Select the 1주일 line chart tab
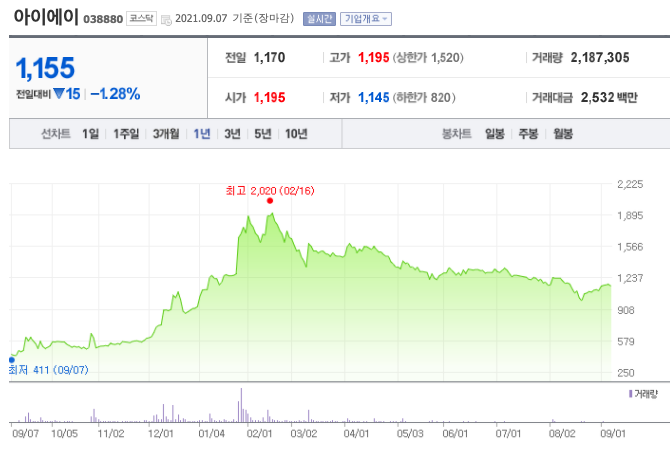Viewport: 670px width, 457px height. point(126,134)
